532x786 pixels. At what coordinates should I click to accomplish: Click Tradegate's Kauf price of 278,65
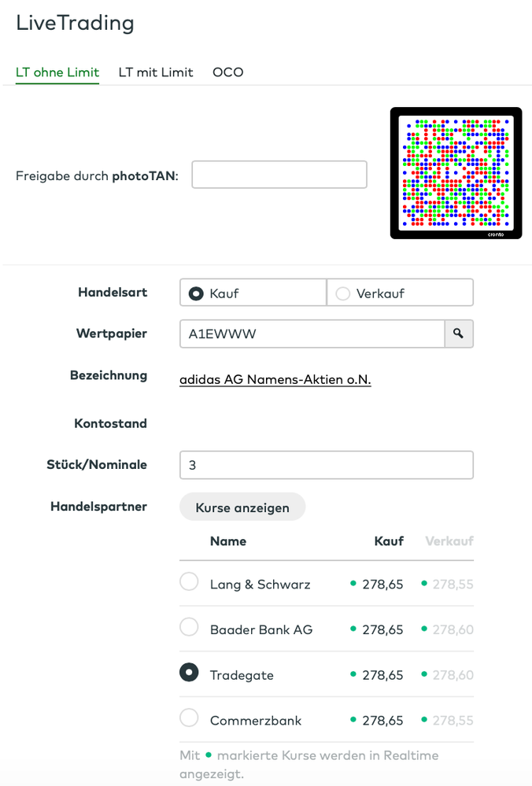(382, 674)
